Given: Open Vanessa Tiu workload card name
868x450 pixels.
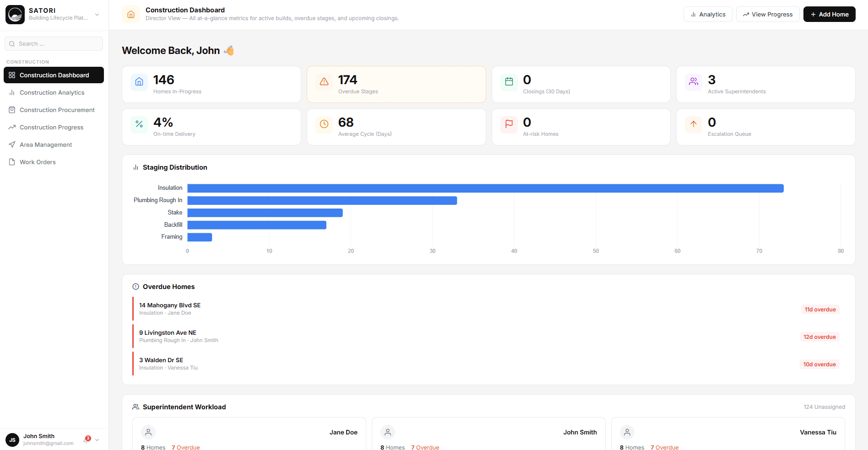Looking at the screenshot, I should 818,432.
